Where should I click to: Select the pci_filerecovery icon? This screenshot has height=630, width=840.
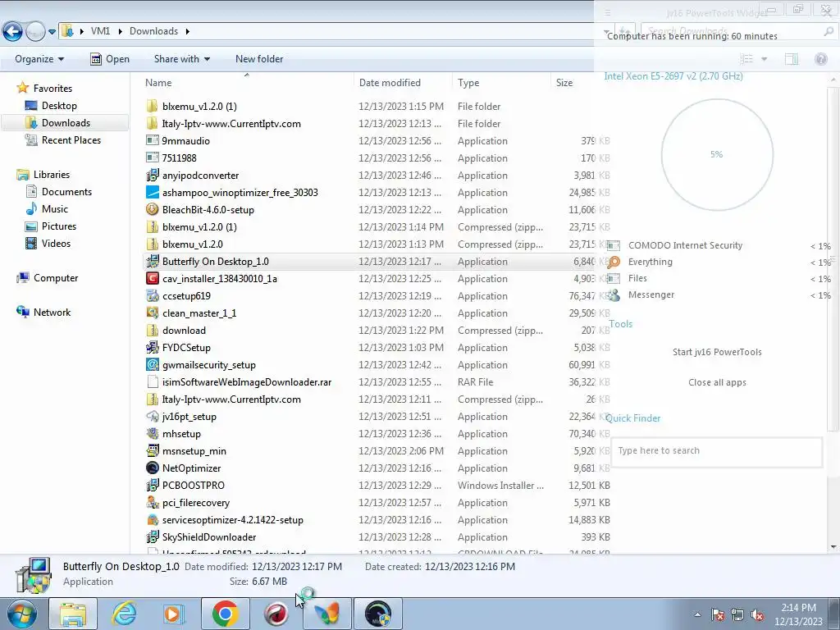coord(153,503)
